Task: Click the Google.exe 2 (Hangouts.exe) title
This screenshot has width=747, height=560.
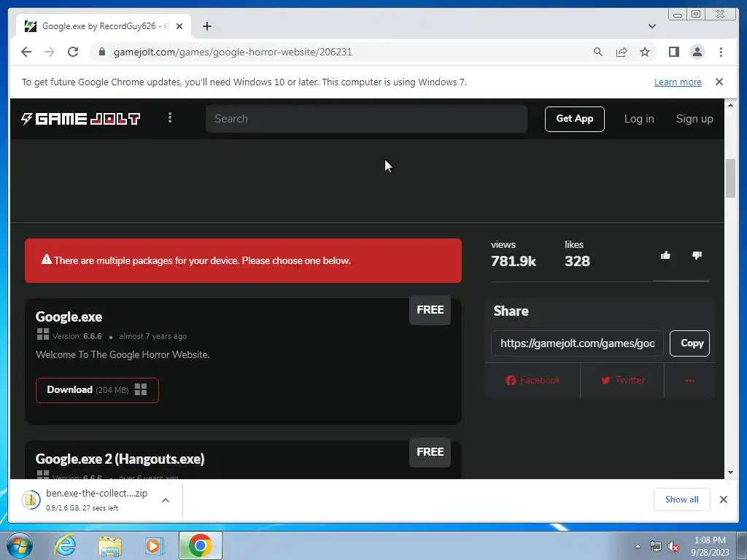Action: tap(120, 459)
